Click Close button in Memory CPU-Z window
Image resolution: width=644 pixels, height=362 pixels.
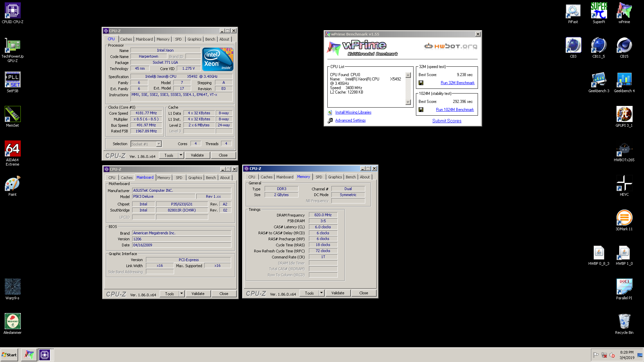(x=364, y=293)
